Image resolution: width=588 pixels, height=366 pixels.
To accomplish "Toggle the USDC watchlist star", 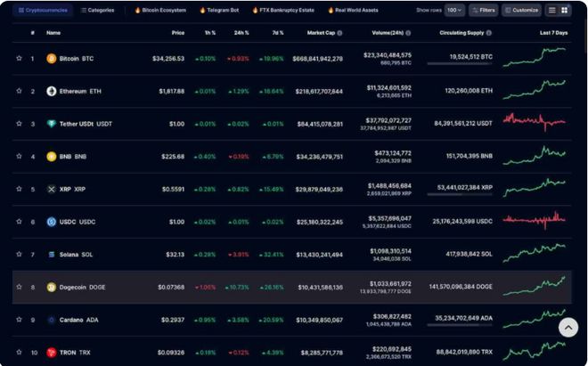I will pos(19,221).
